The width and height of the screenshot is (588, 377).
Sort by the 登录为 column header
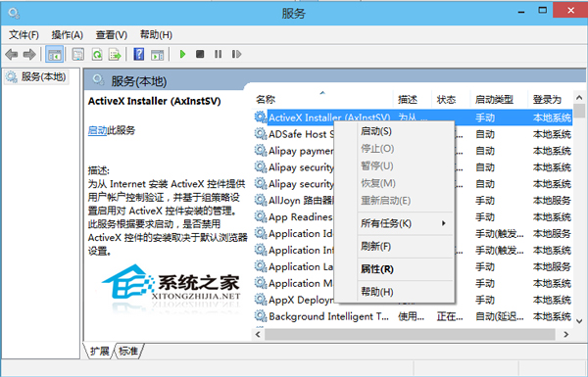pos(550,99)
